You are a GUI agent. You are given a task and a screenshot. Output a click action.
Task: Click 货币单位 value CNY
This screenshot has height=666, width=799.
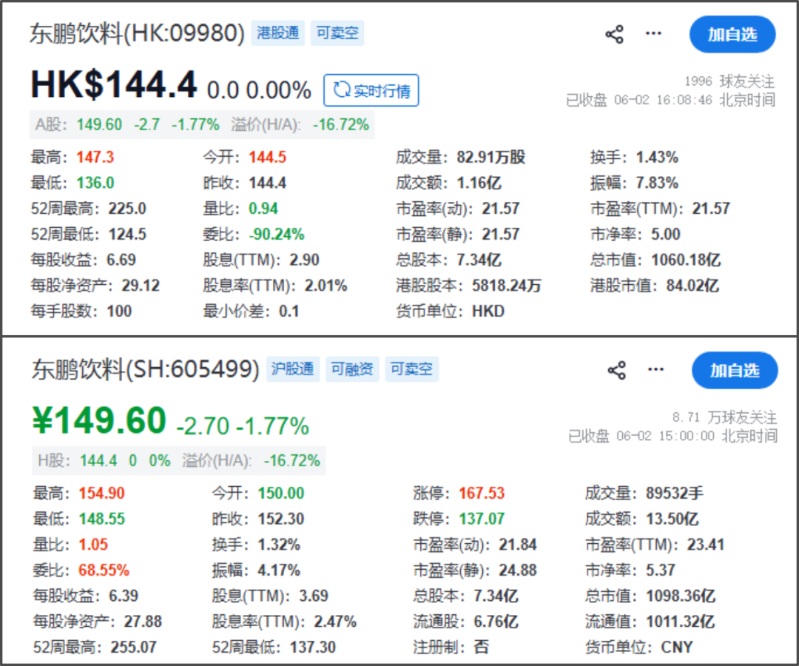click(677, 647)
